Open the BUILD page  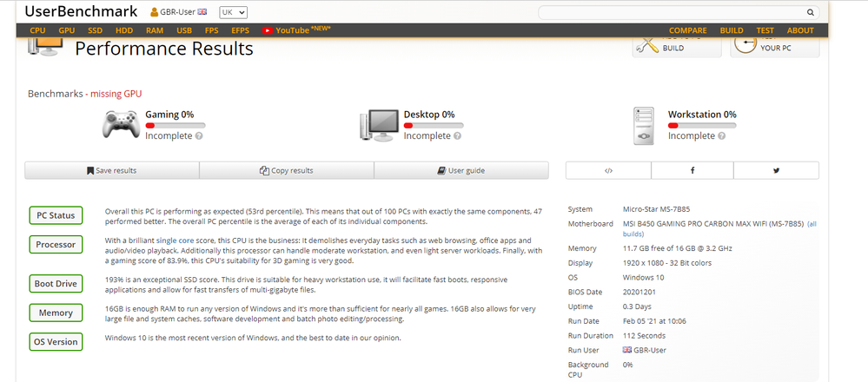pos(732,30)
